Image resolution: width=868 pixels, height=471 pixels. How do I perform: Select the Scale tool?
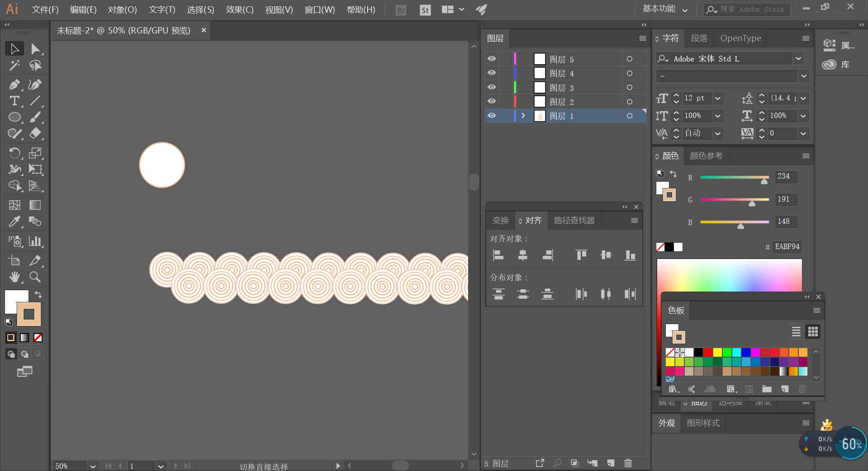(35, 153)
